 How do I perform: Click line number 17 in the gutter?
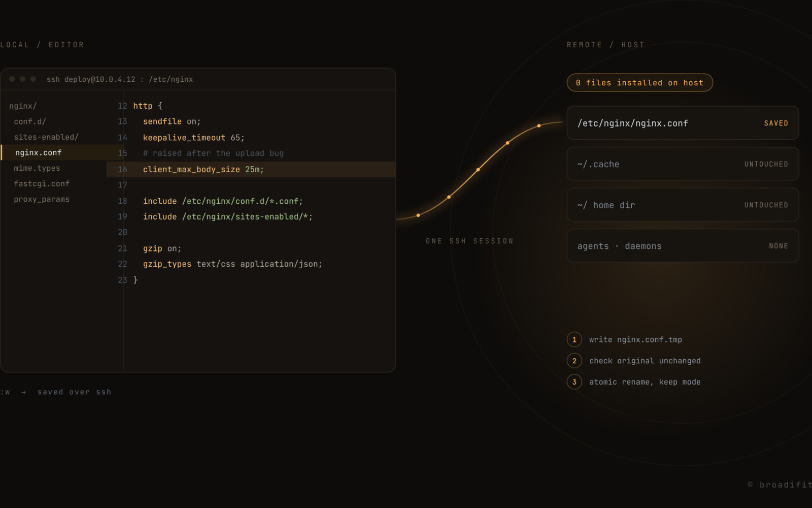coord(122,185)
